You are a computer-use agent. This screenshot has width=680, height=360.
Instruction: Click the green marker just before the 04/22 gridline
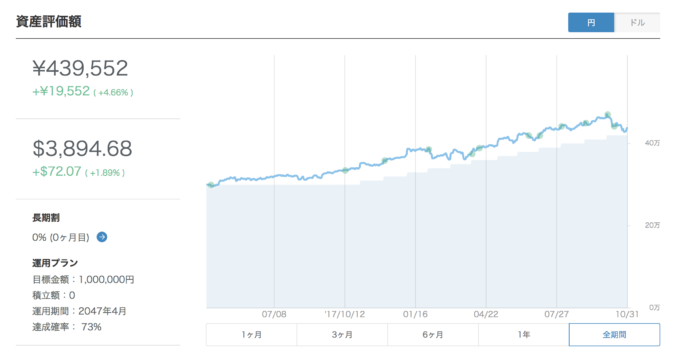[479, 148]
